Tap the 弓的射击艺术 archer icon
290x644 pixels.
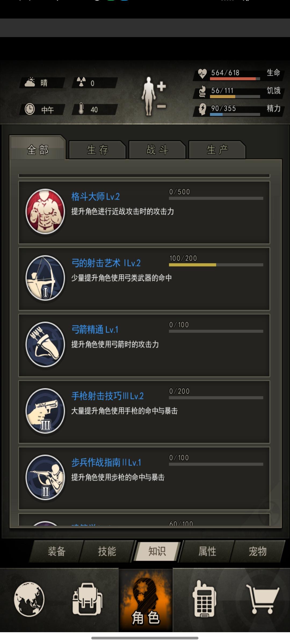[x=45, y=278]
